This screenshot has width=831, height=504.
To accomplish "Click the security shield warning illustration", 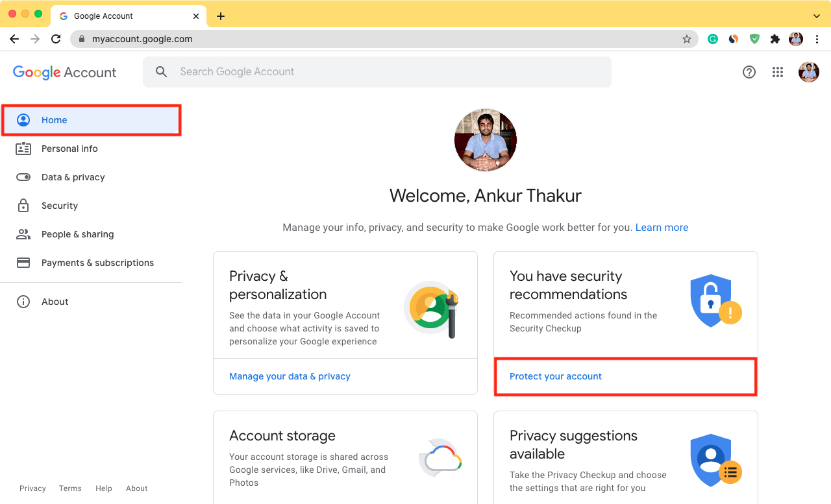I will coord(715,300).
